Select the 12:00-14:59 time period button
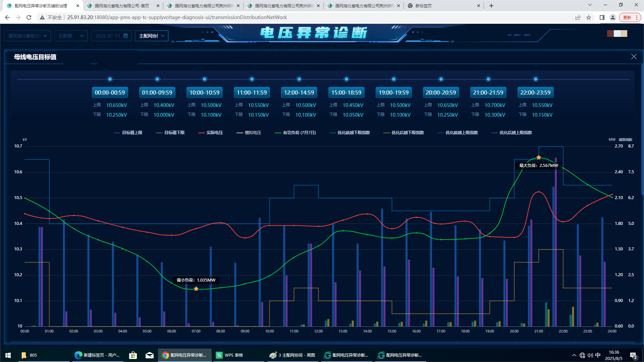 [299, 93]
